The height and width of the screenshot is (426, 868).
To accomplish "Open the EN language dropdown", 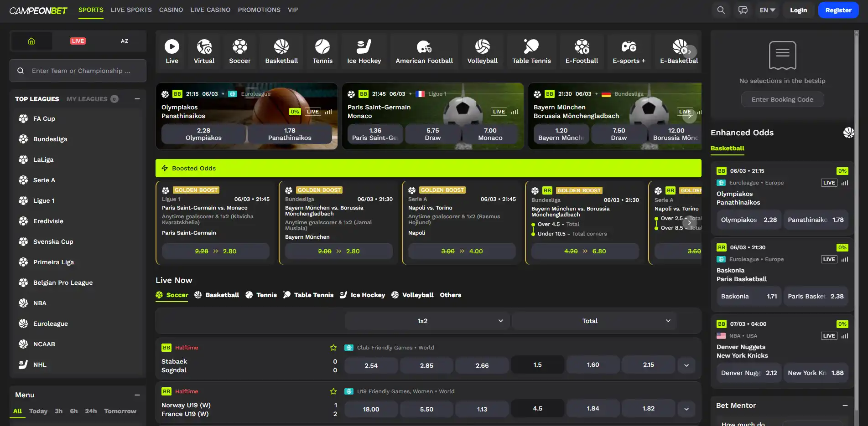I will (x=768, y=10).
